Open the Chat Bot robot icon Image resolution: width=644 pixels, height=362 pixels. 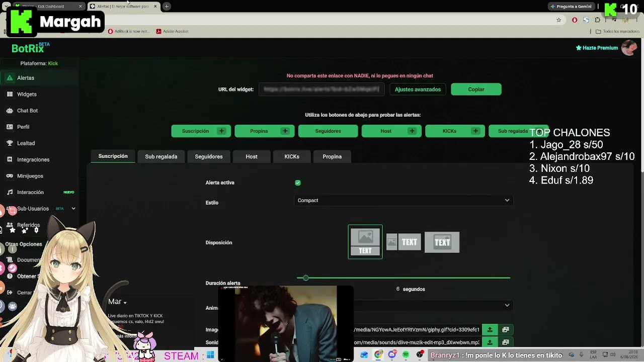click(10, 111)
